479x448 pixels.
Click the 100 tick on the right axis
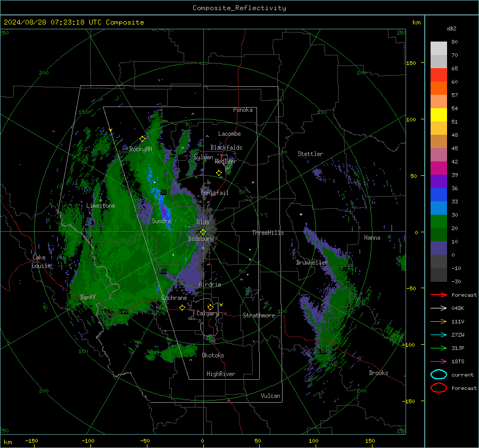(411, 119)
